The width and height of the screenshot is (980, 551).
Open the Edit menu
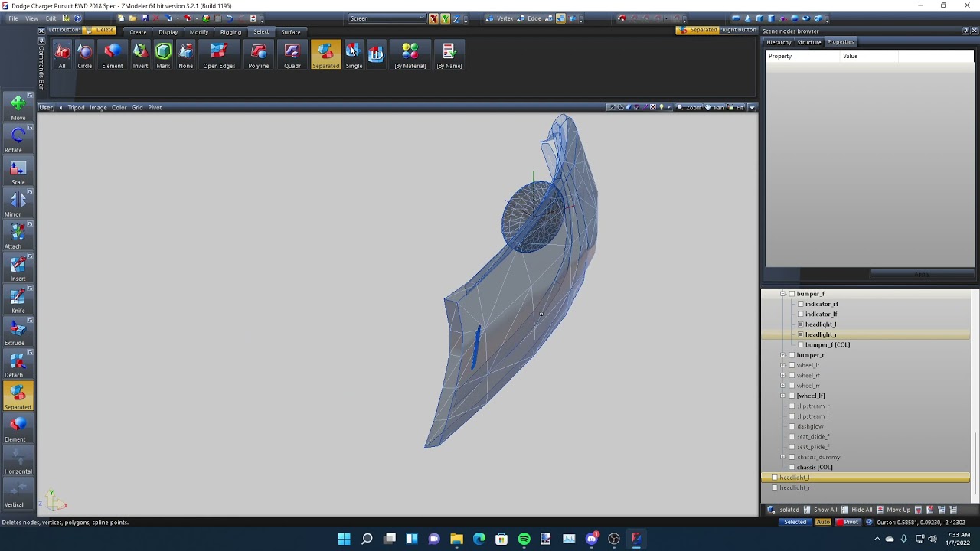tap(51, 18)
